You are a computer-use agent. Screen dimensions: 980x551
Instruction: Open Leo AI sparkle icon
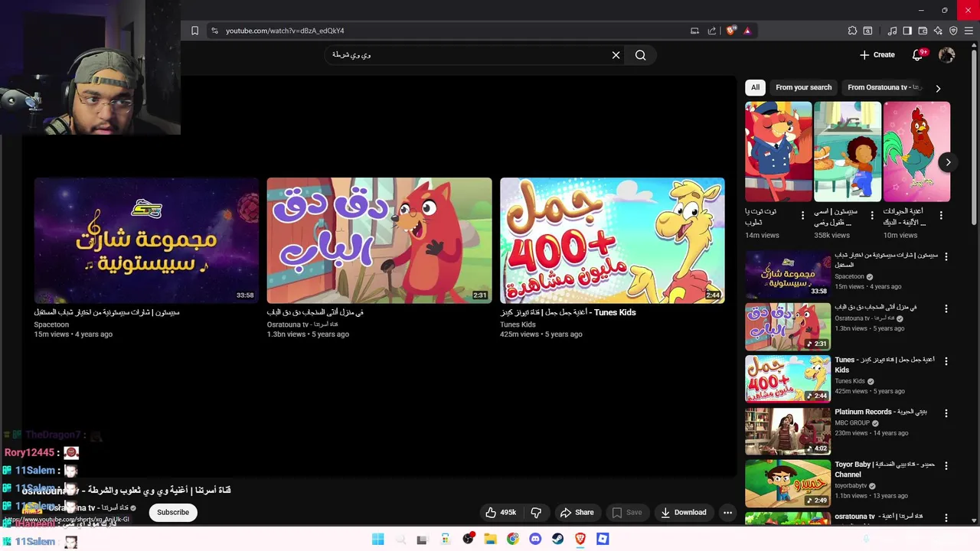(x=938, y=31)
